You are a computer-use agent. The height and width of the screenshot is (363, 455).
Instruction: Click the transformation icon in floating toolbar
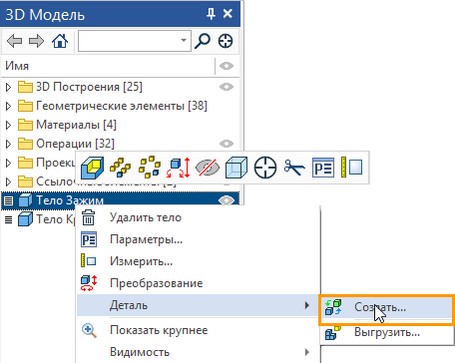(x=178, y=167)
